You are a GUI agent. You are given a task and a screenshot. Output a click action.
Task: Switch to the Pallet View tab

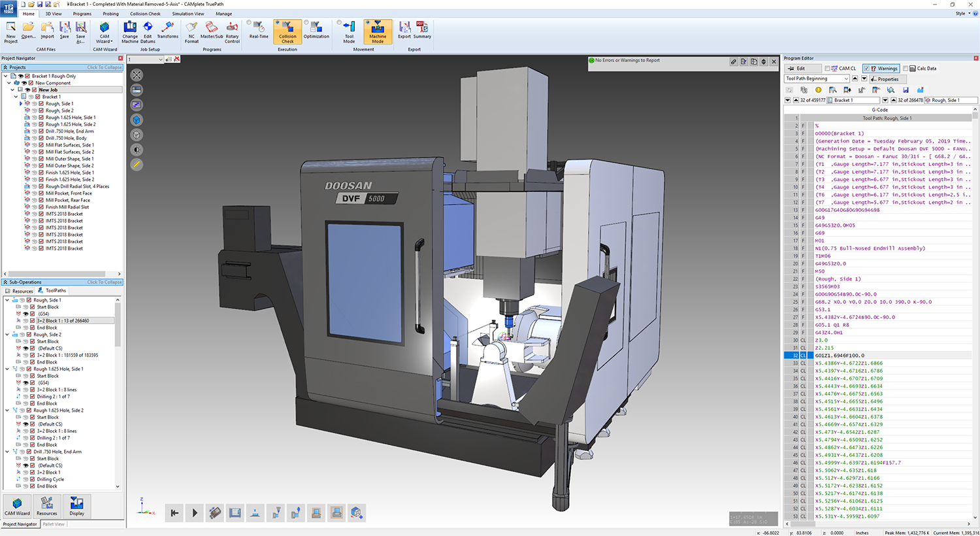[54, 524]
